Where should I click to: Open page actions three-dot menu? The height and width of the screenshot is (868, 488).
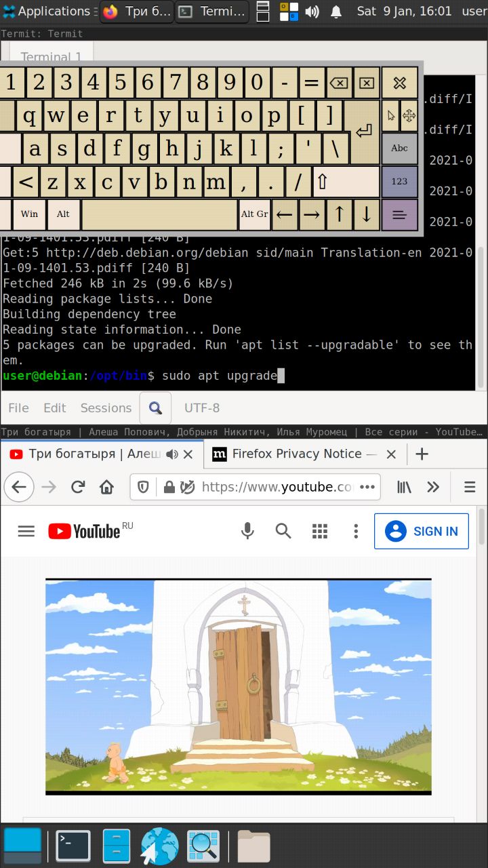(367, 487)
